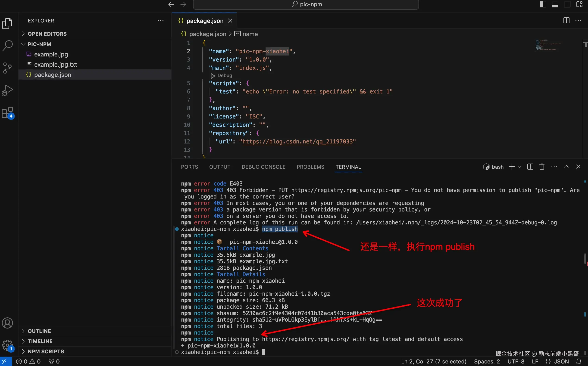Expand the OPEN EDITORS section

pos(47,34)
